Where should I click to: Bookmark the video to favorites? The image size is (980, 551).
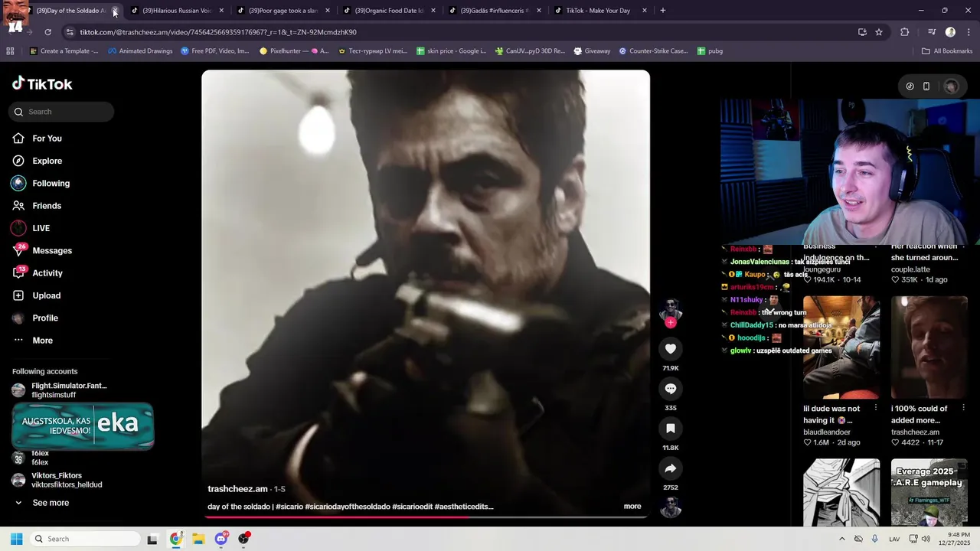tap(671, 429)
